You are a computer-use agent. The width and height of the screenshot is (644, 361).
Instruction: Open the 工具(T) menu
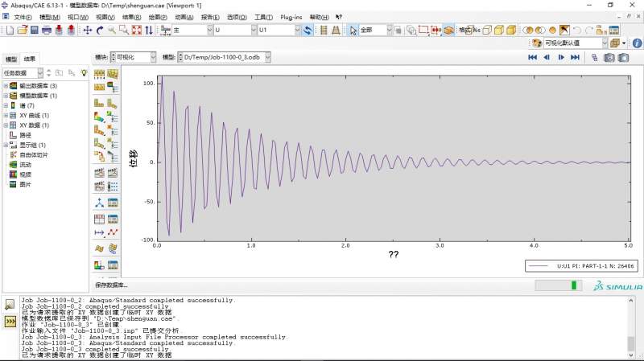click(262, 17)
